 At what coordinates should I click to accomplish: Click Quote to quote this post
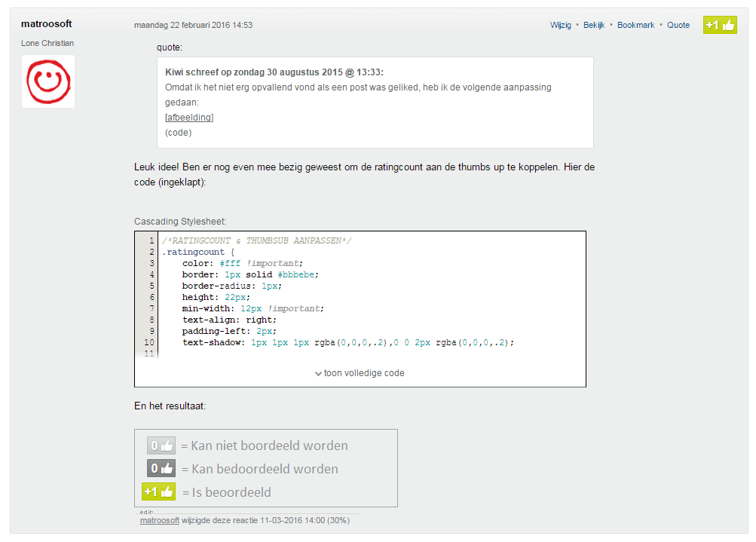point(678,25)
